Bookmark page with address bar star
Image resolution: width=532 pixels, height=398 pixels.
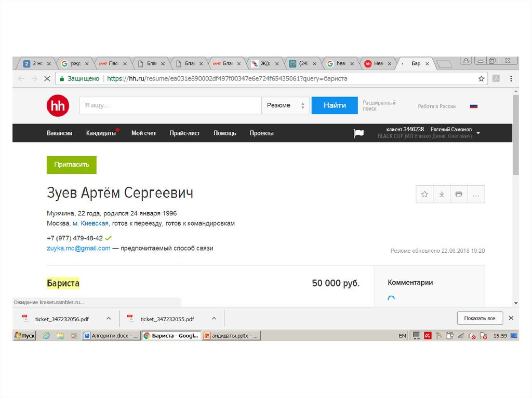tap(481, 79)
